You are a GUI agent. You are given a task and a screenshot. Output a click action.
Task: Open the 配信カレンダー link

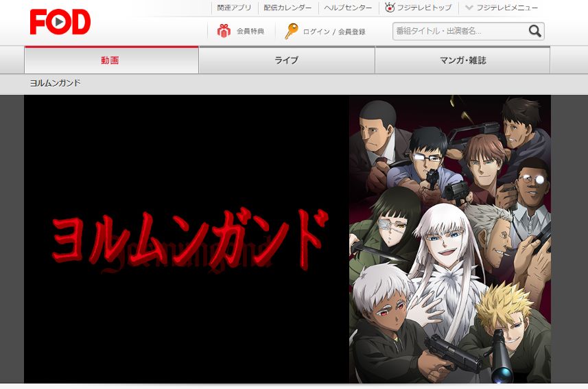pyautogui.click(x=287, y=8)
